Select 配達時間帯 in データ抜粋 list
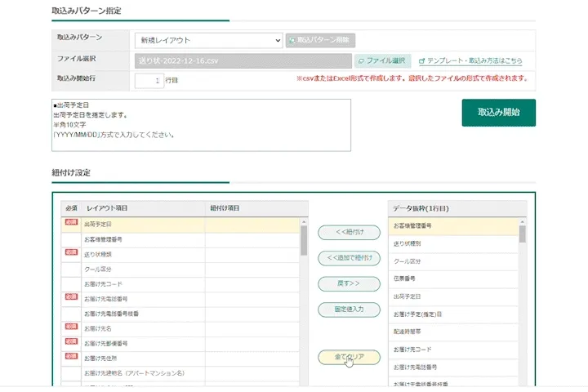Screen dimensions: 588x392 [453, 332]
